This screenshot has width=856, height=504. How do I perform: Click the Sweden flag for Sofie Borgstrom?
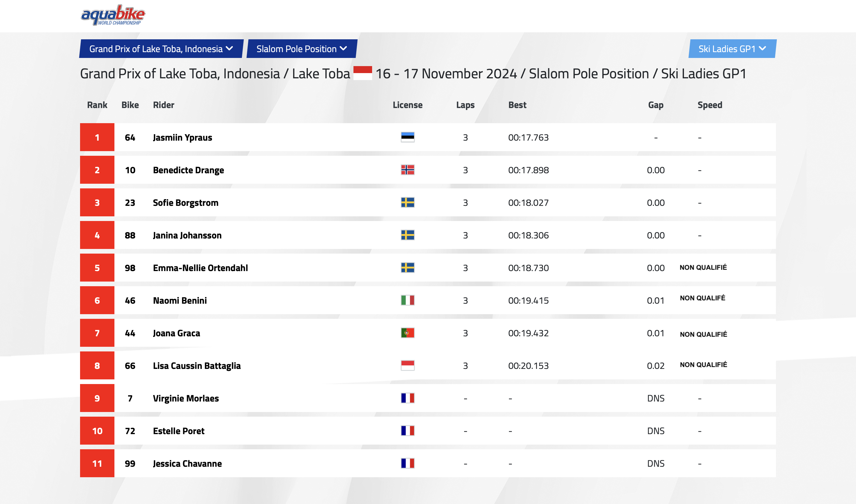[408, 202]
